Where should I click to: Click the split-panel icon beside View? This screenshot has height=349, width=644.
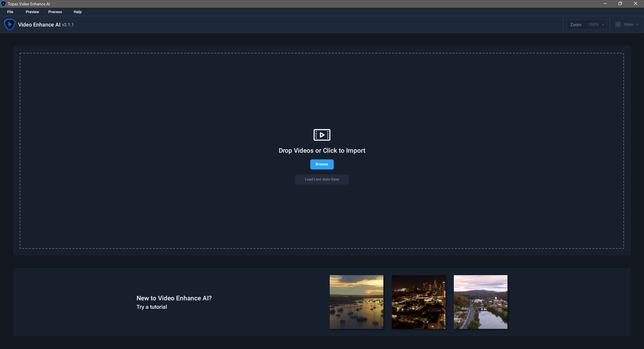tap(618, 24)
